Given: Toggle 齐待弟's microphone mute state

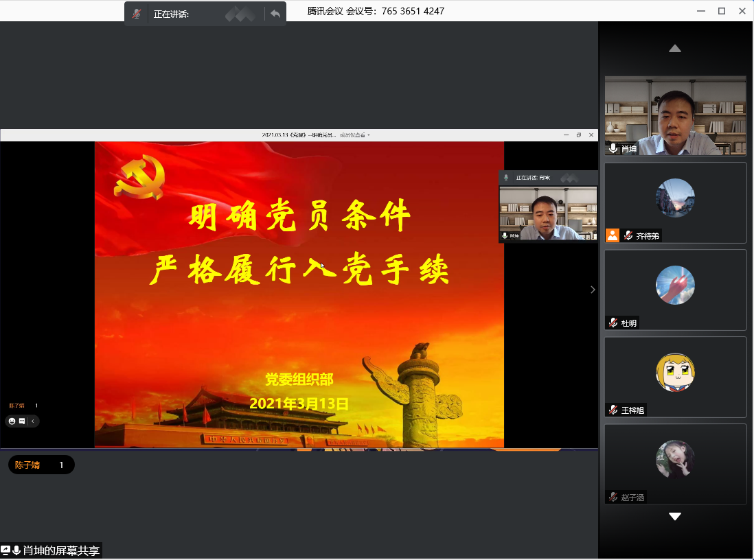Looking at the screenshot, I should click(627, 235).
